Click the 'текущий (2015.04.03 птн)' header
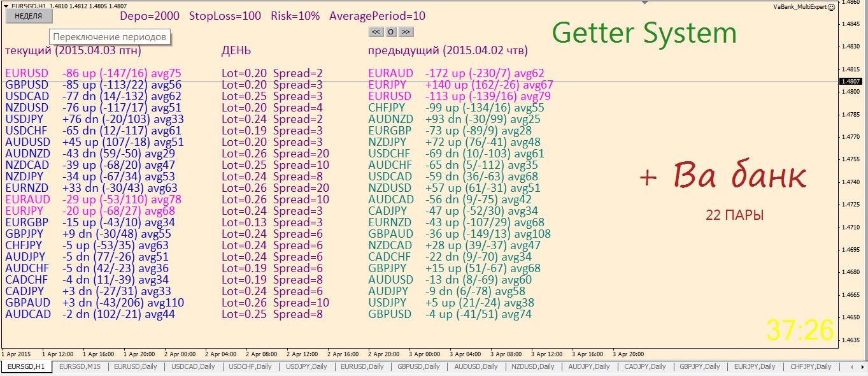The image size is (868, 376). 75,50
